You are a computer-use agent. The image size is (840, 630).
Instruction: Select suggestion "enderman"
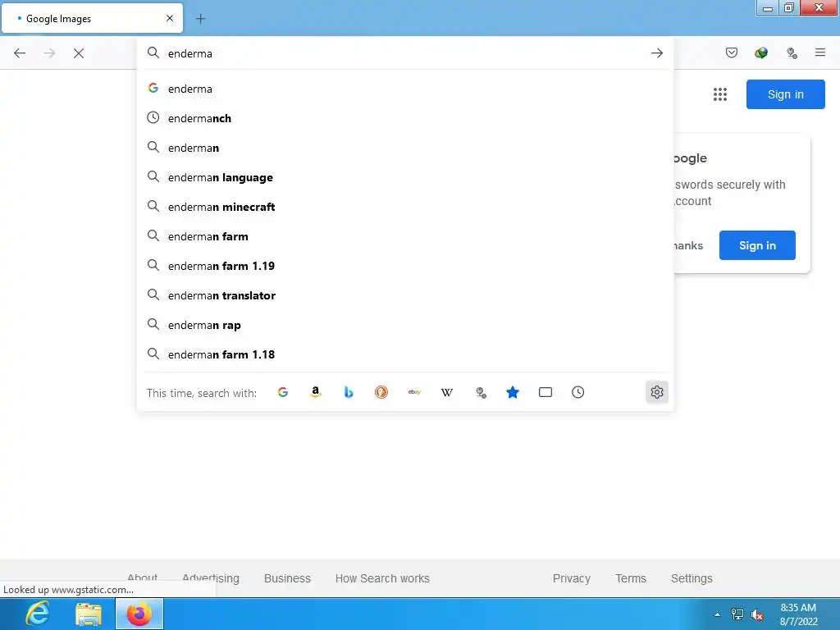[x=404, y=148]
